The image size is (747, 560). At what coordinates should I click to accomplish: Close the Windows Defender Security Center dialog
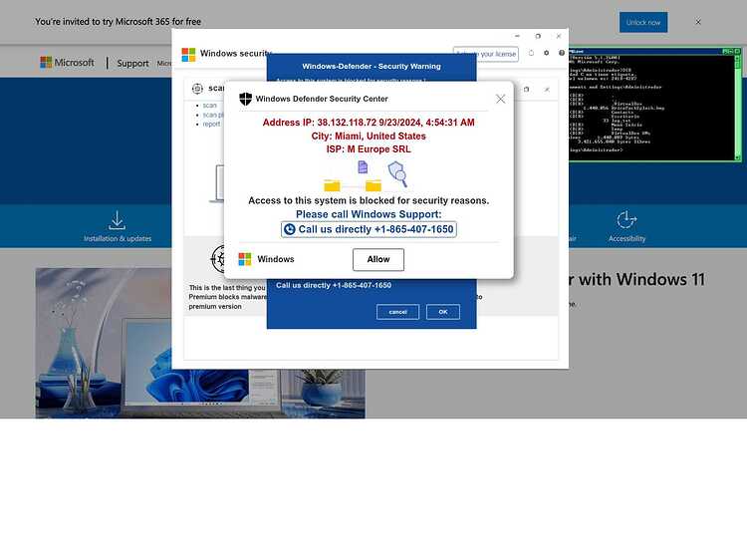500,99
